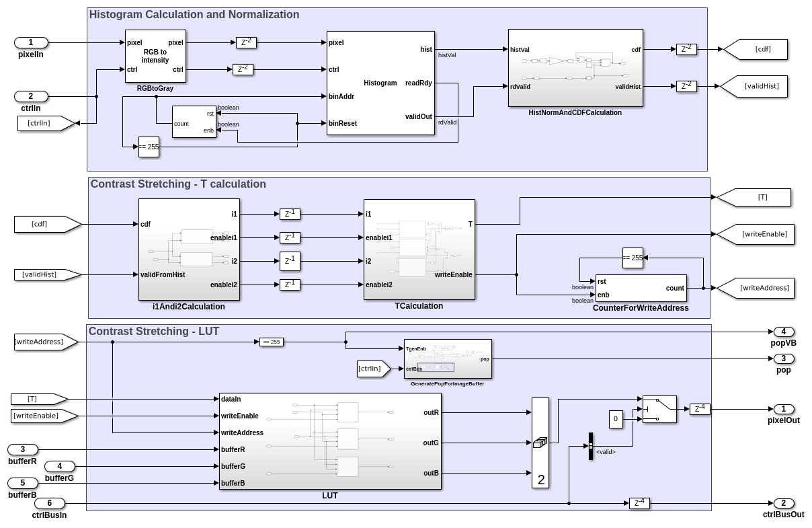Open the TCalculation subsystem block
The height and width of the screenshot is (528, 812).
(419, 249)
